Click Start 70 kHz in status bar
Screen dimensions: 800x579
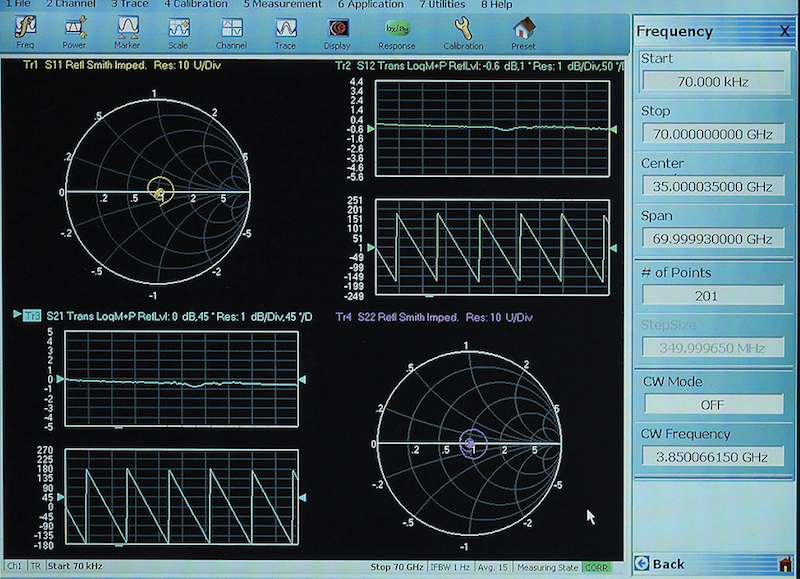(74, 566)
